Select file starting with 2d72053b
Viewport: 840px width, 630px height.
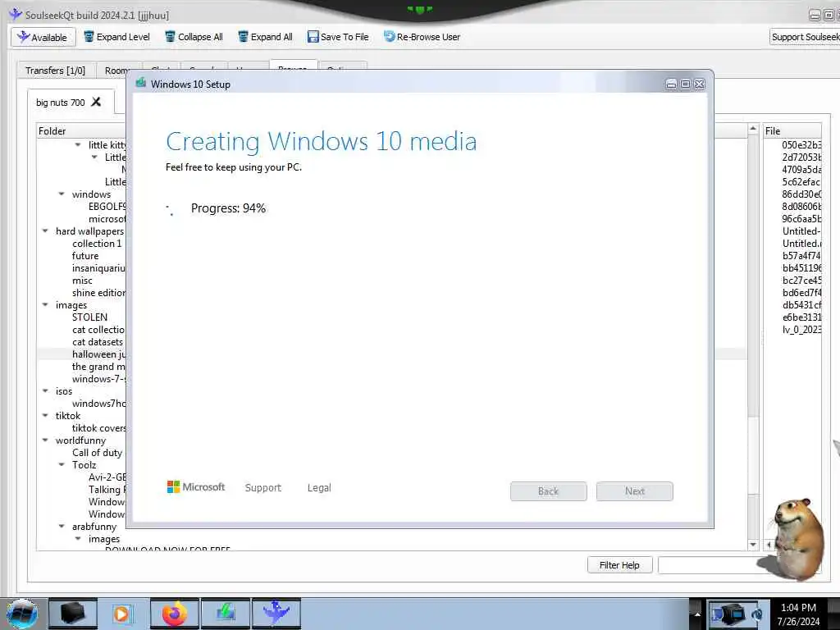(801, 157)
